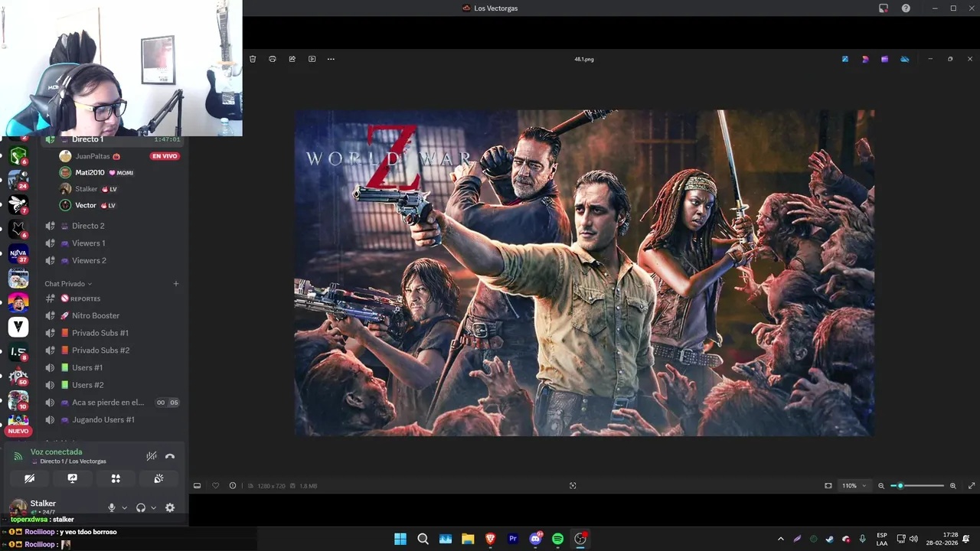Viewport: 980px width, 551px height.
Task: Toggle noise suppression in voice panel
Action: [152, 456]
